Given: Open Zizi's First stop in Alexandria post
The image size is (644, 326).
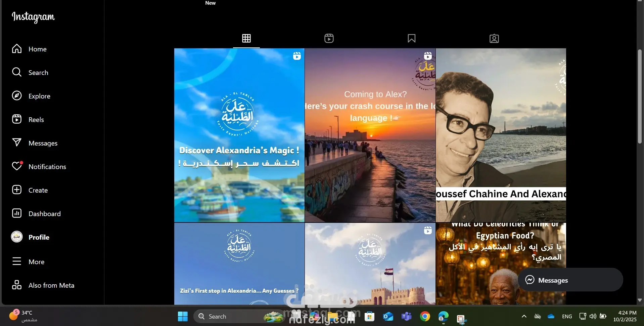Looking at the screenshot, I should click(239, 264).
